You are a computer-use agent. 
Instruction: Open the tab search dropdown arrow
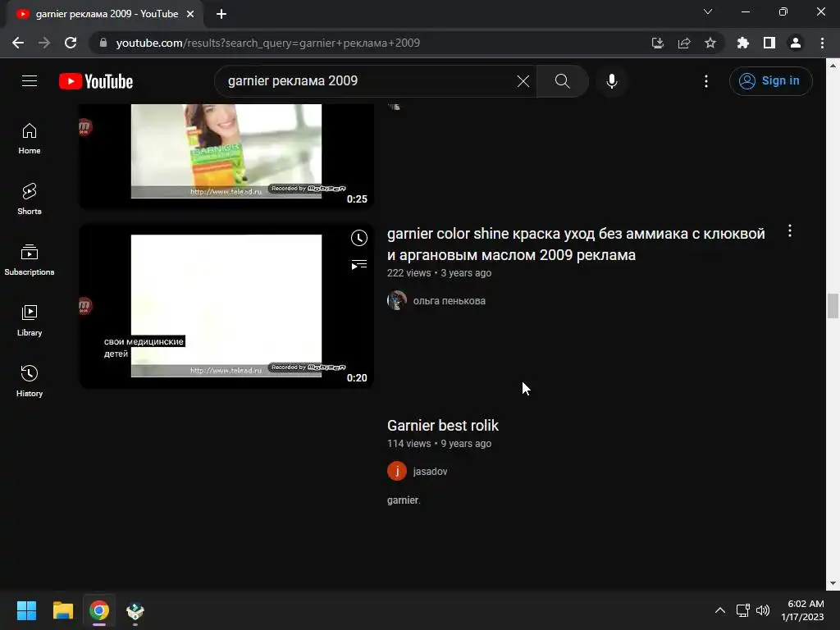point(708,11)
